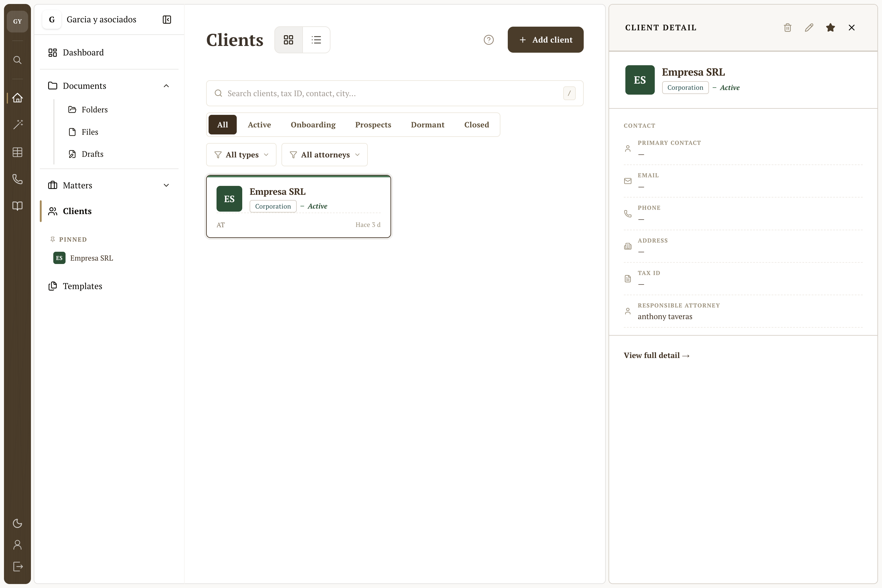
Task: Select the All status tab
Action: pos(222,125)
